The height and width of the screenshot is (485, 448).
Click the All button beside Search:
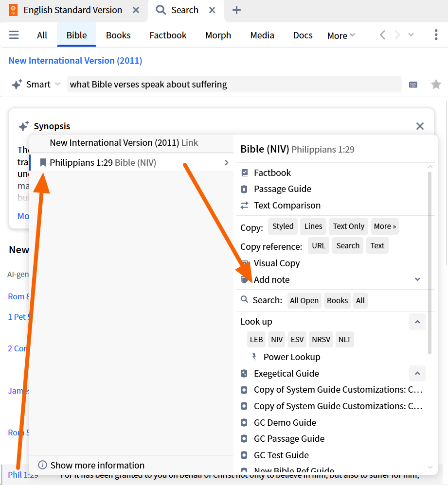[x=360, y=301]
